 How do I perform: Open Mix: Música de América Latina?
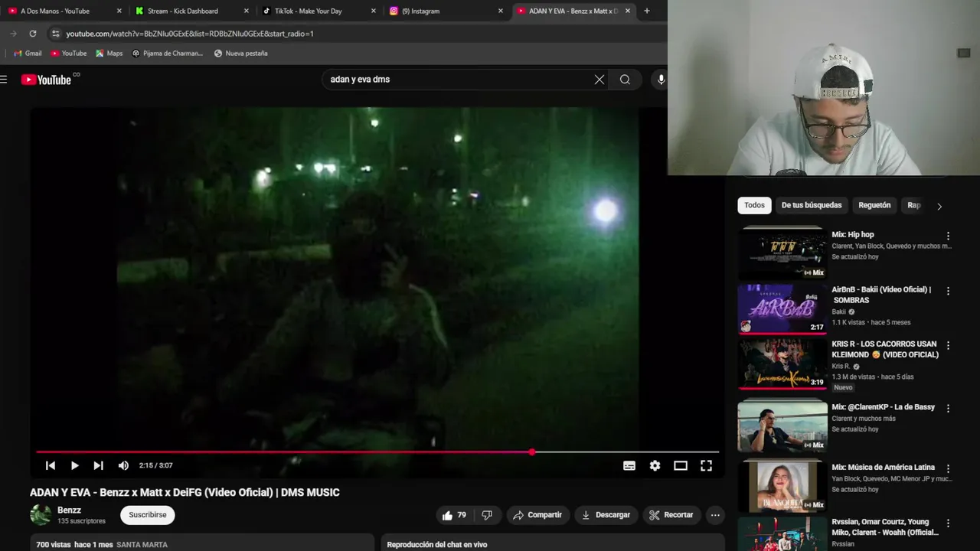pos(883,468)
